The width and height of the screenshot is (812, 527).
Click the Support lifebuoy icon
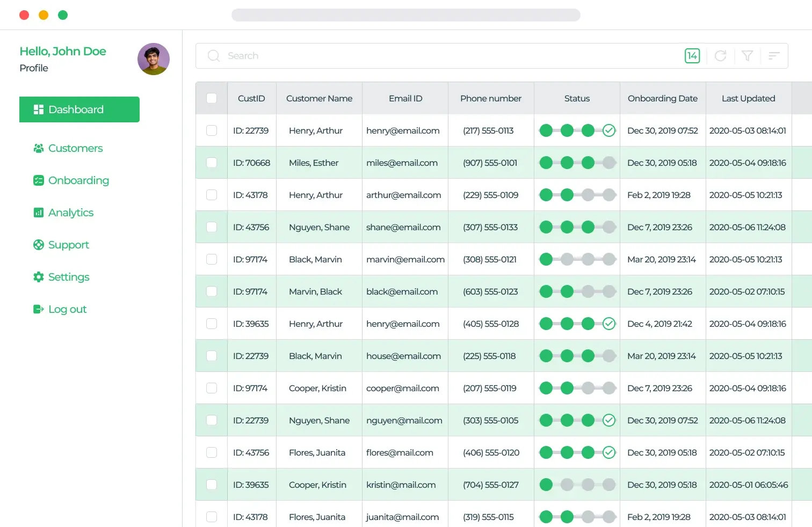[39, 245]
